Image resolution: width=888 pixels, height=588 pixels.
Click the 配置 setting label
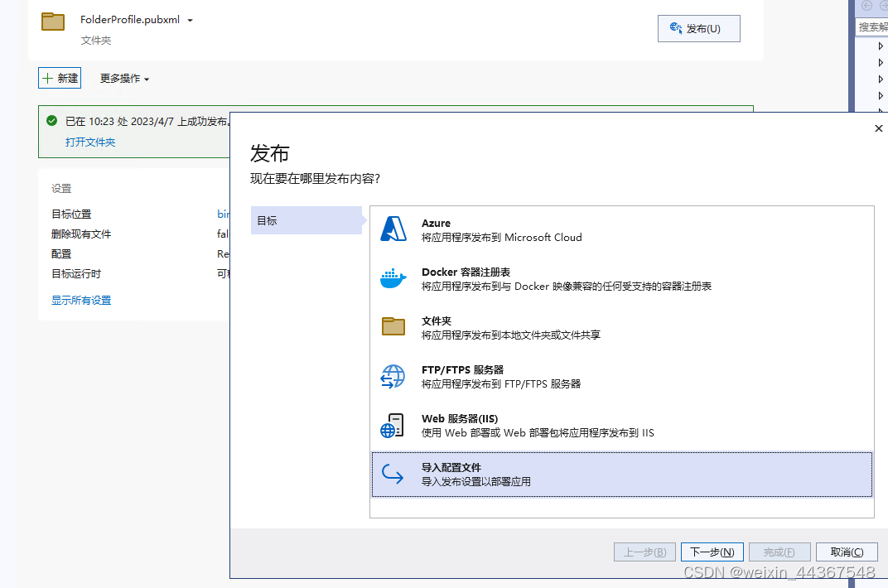point(61,254)
